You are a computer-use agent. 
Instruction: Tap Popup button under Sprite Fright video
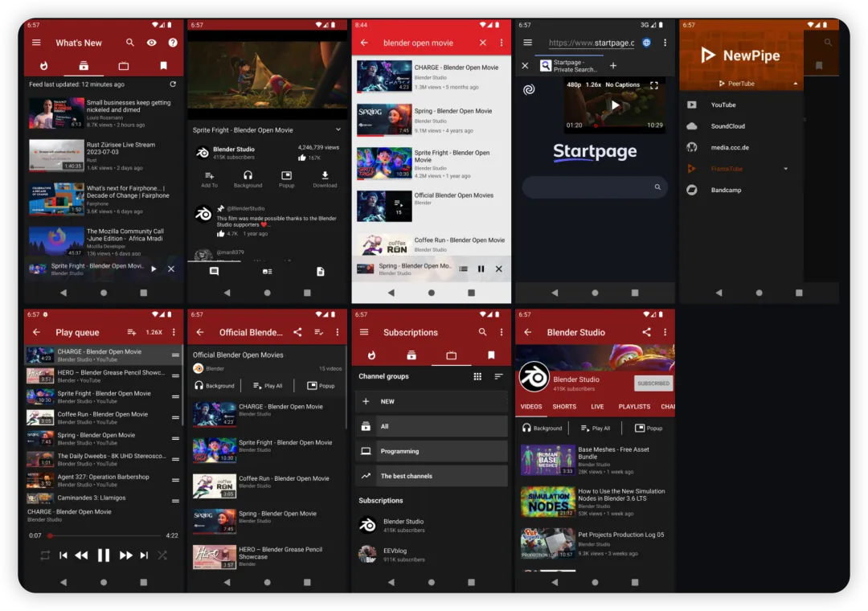286,179
